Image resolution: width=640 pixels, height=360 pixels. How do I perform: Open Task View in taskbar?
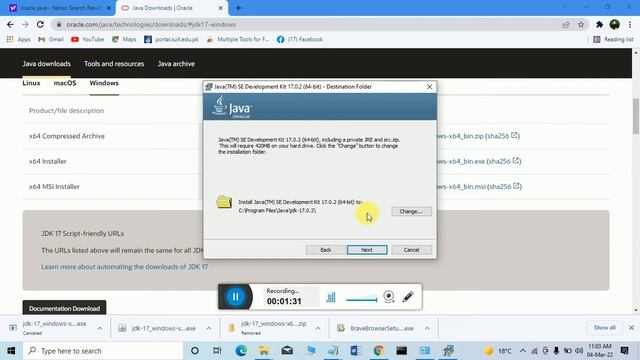point(217,351)
